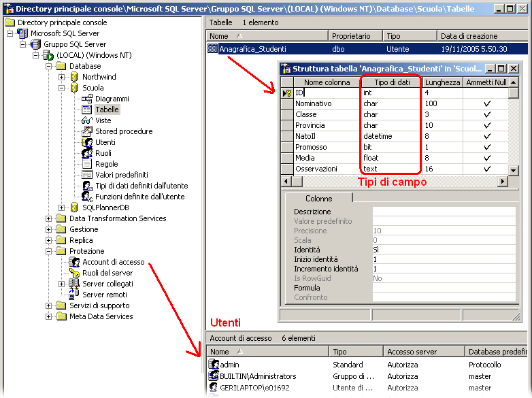
Task: Click the Descrizione field in column properties
Action: tap(444, 212)
